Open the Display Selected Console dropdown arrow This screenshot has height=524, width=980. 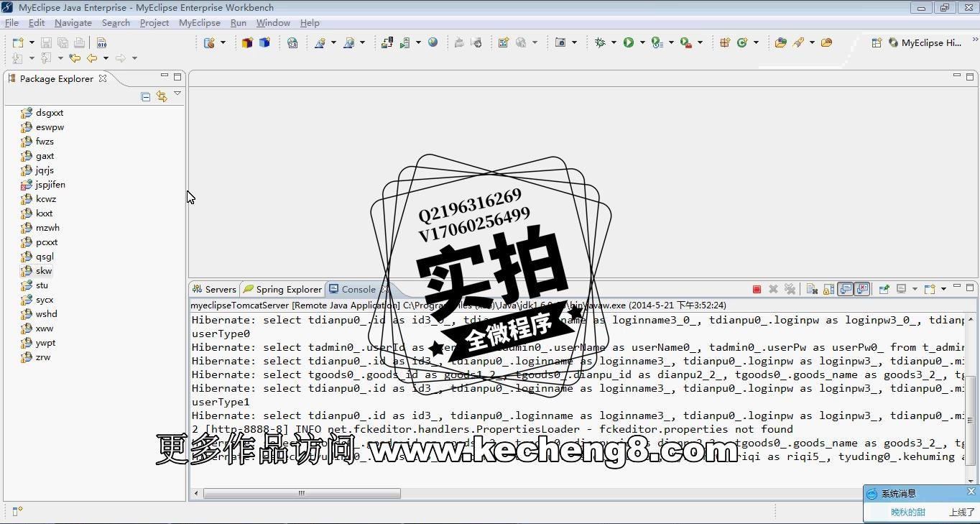pyautogui.click(x=915, y=289)
